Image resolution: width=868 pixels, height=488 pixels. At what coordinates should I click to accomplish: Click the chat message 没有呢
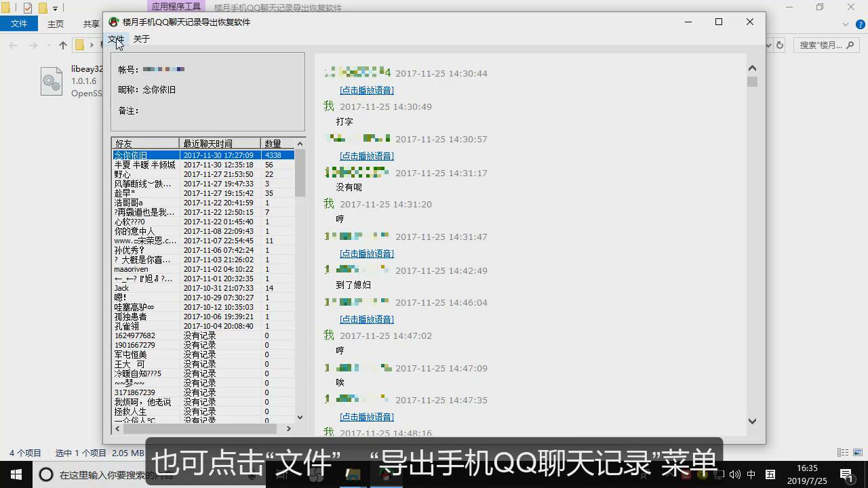pyautogui.click(x=349, y=187)
